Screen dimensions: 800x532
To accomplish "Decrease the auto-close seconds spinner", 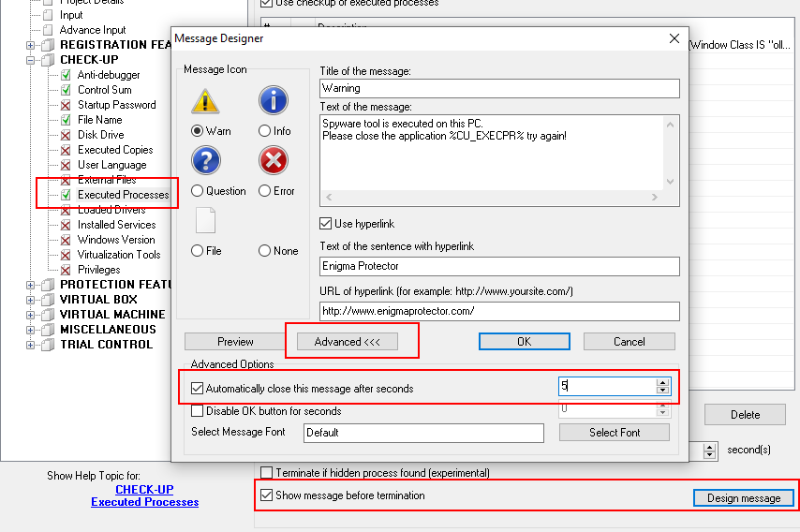I will [x=662, y=391].
